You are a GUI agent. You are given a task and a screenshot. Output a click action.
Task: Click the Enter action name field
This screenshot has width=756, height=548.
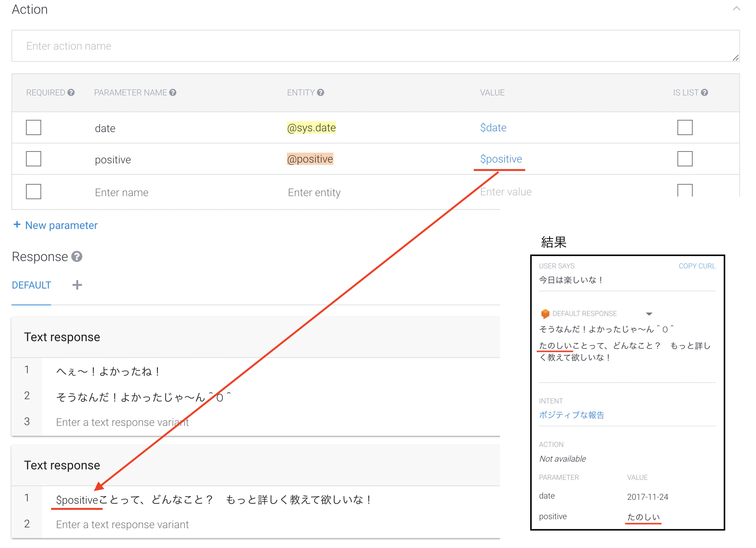[375, 46]
